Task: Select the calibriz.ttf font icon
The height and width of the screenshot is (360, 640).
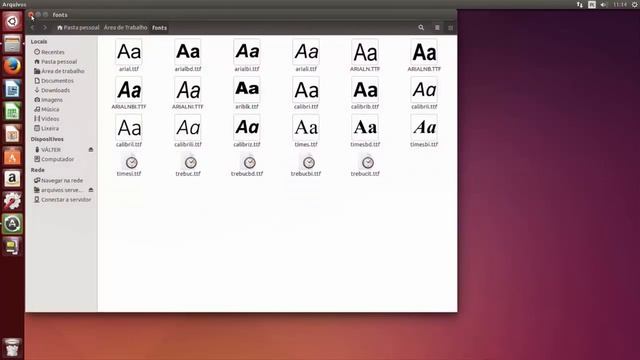Action: 247,127
